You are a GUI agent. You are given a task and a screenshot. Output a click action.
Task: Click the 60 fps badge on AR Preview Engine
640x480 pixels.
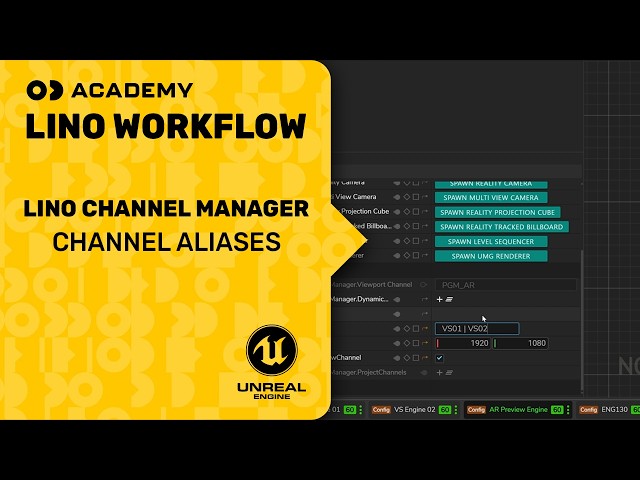(x=557, y=409)
